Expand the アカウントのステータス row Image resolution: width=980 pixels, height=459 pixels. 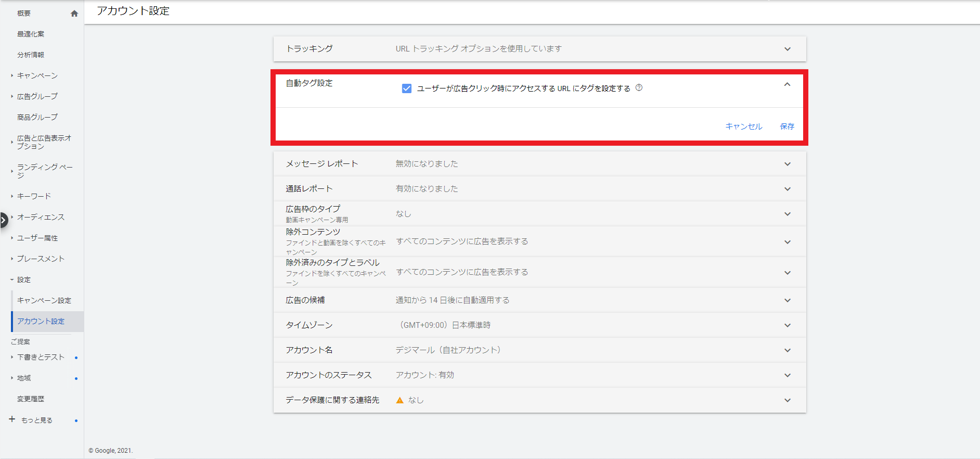[x=540, y=375]
